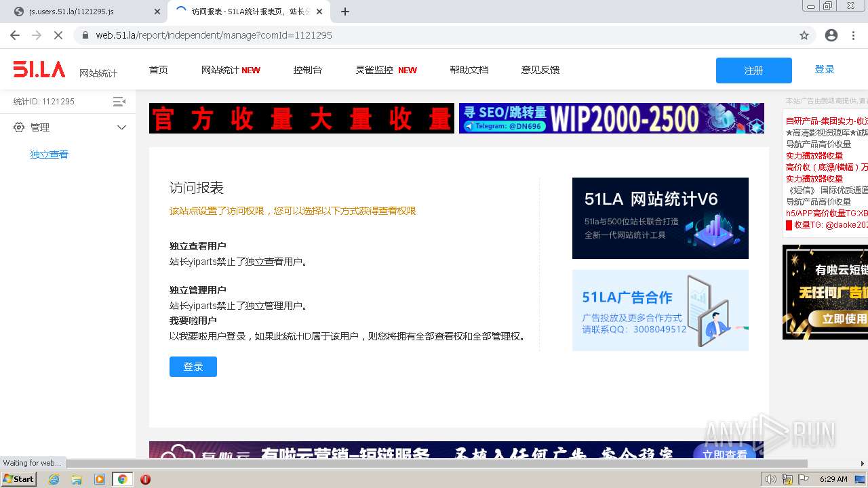
Task: Open the Windows Start menu
Action: coord(19,479)
